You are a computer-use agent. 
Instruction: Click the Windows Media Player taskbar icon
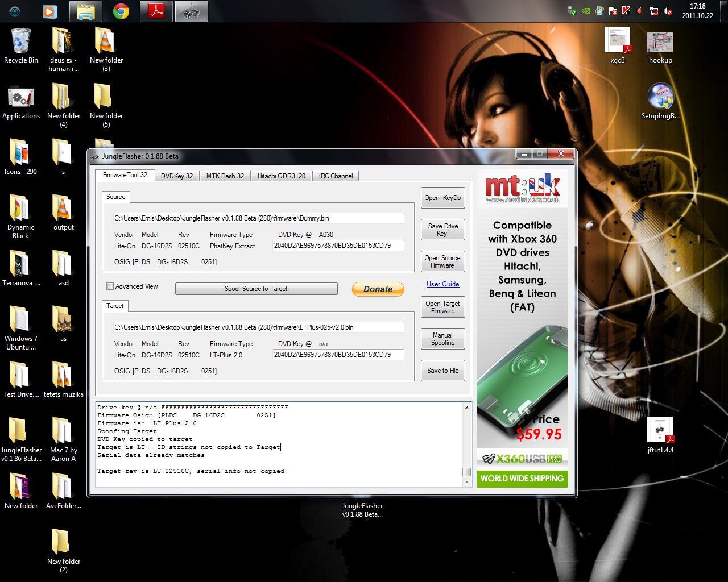pos(49,11)
